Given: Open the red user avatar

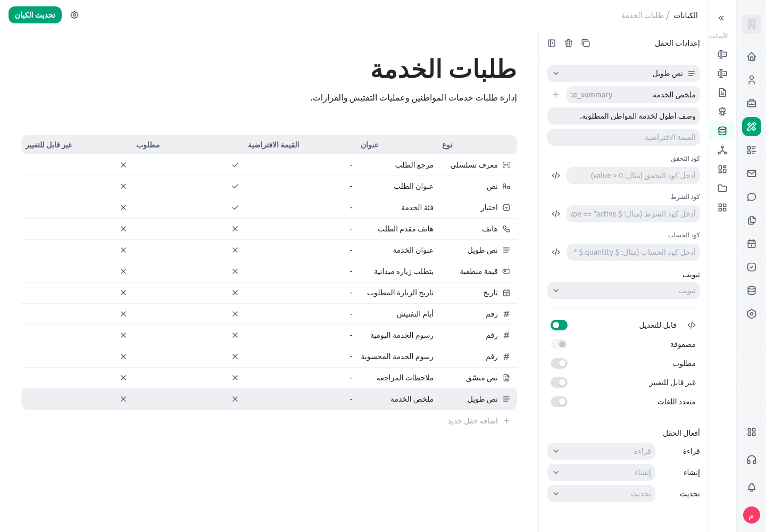Looking at the screenshot, I should click(752, 515).
